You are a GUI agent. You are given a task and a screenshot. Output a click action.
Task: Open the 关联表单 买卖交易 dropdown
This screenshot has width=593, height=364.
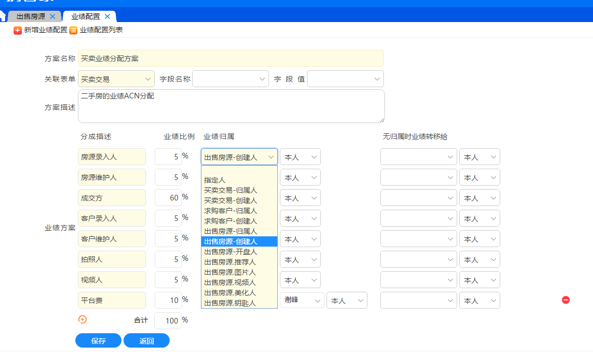click(116, 79)
